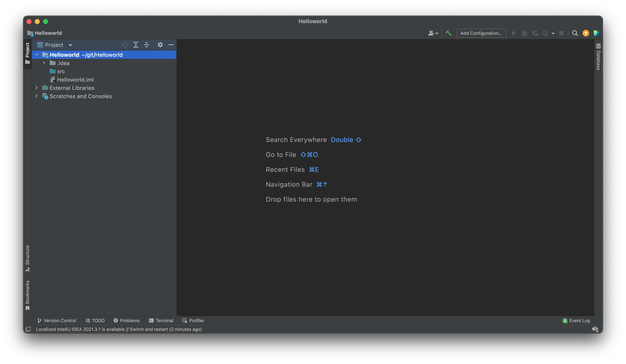
Task: Open the Problems tab
Action: (126, 321)
